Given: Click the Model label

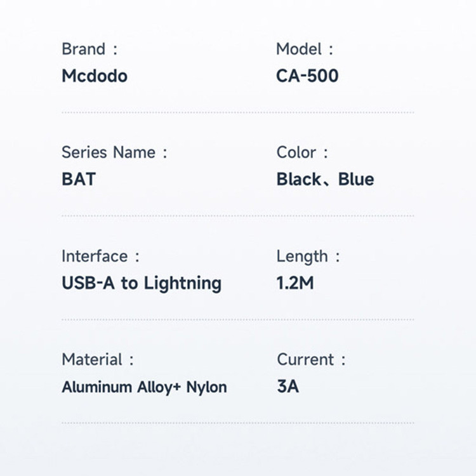Looking at the screenshot, I should click(304, 49).
